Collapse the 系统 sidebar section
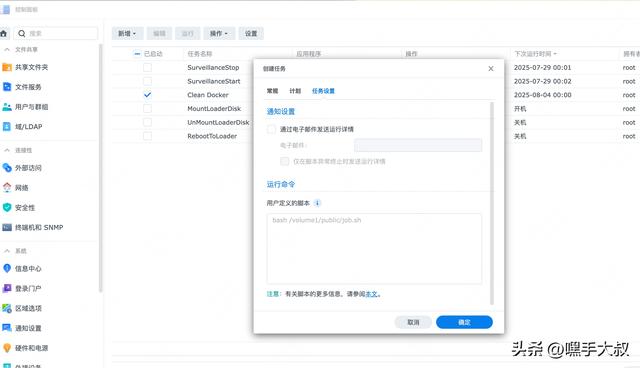 [x=7, y=251]
